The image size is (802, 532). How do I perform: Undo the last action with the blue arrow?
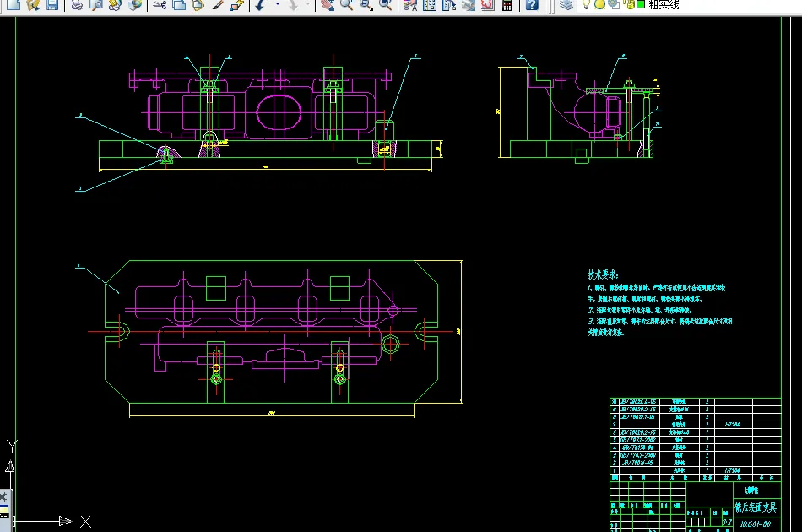pyautogui.click(x=262, y=4)
